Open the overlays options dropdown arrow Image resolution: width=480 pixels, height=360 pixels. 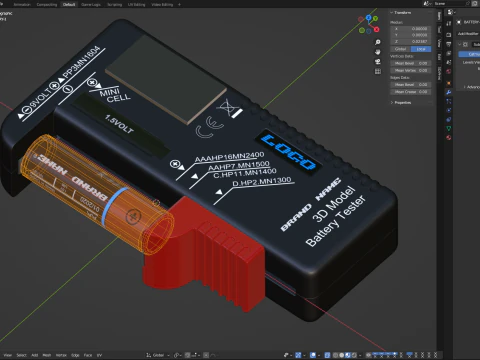(319, 355)
